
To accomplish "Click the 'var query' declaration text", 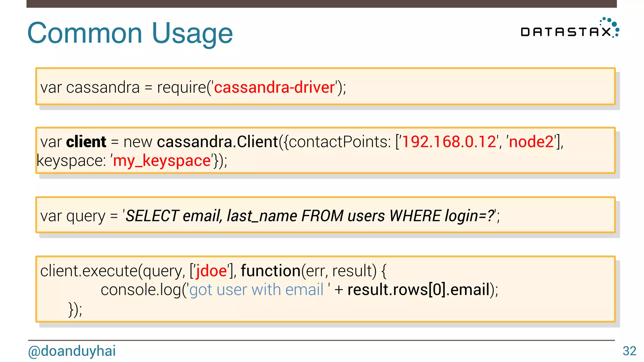I will click(73, 216).
